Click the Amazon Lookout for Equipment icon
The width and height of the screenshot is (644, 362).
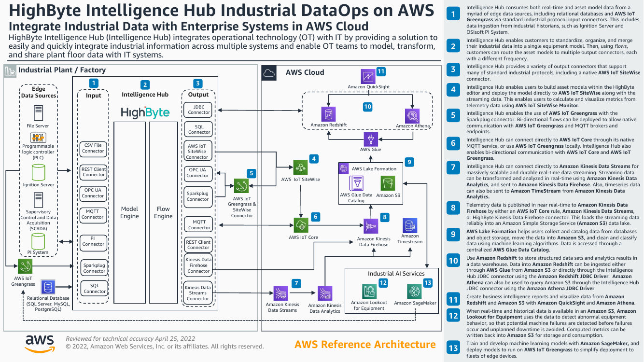pos(369,291)
